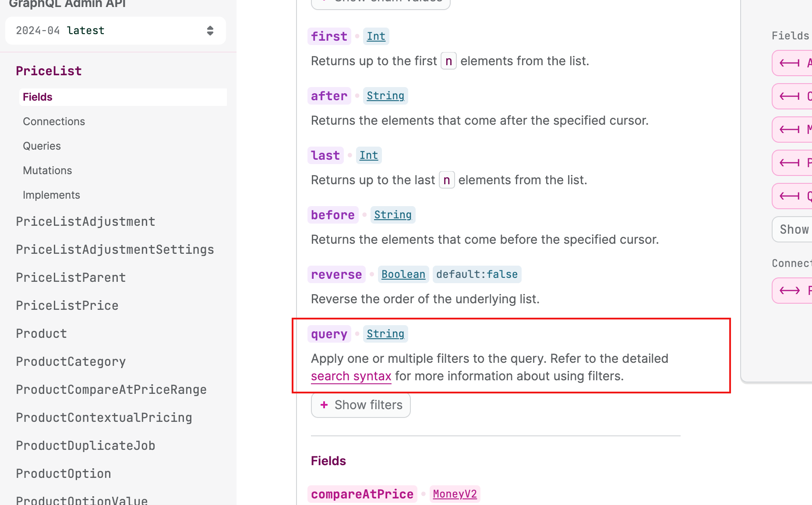Open the MoneyV2 type link
Screen dimensions: 812x505
[455, 494]
